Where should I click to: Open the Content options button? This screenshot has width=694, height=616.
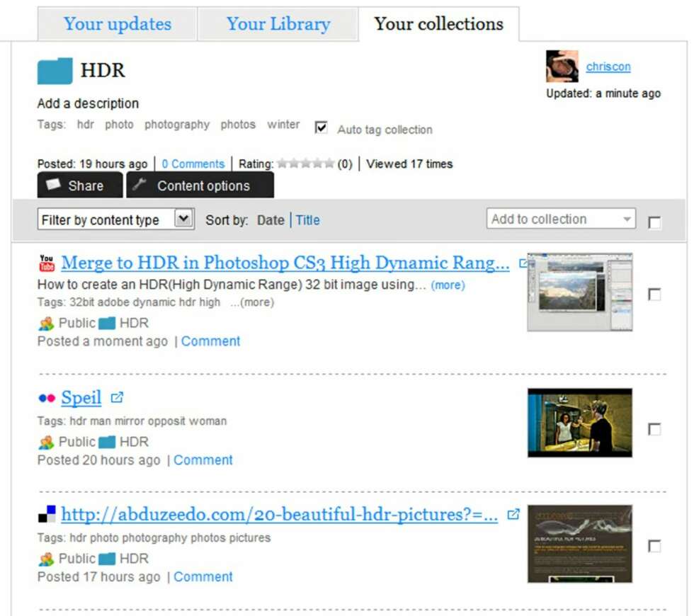click(200, 186)
